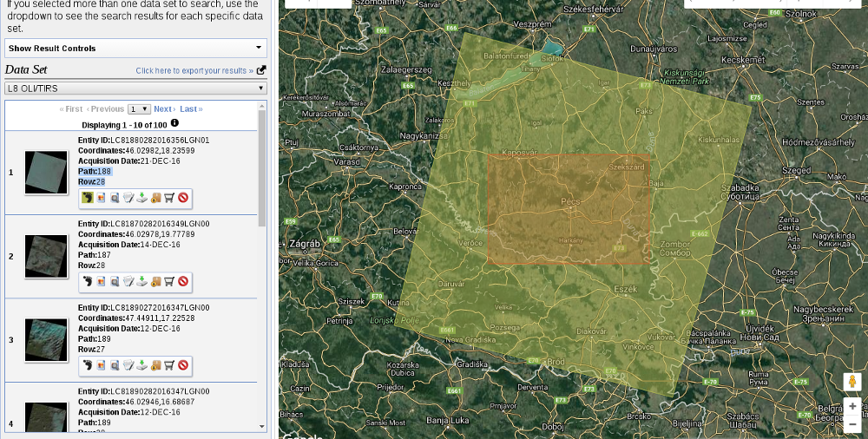The image size is (868, 439).
Task: Expand the Show Result Controls panel
Action: (135, 49)
